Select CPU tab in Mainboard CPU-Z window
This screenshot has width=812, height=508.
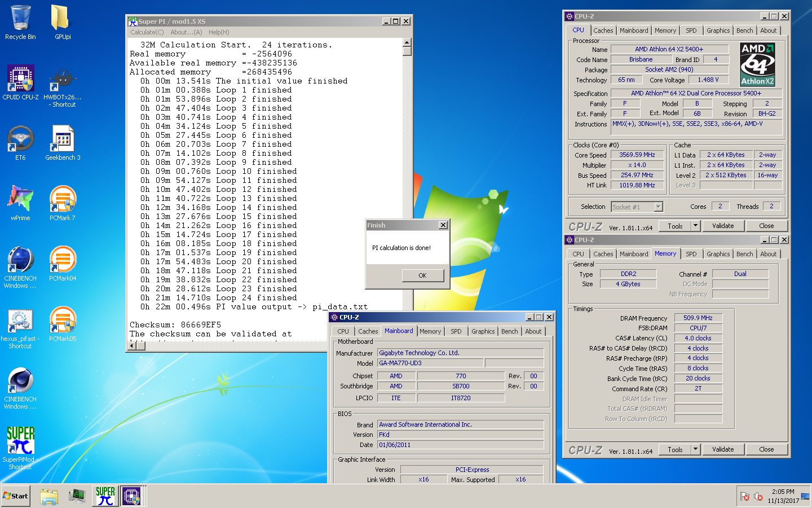point(343,331)
